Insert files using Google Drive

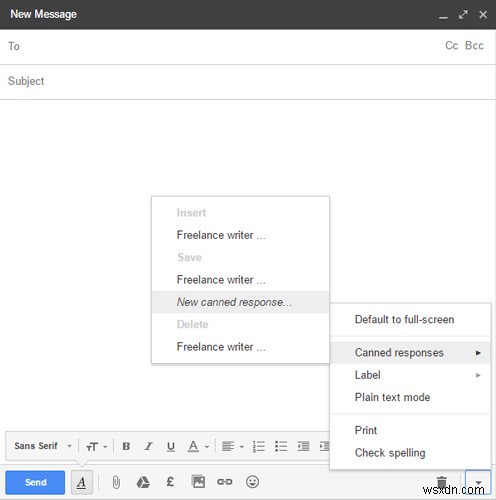click(143, 482)
